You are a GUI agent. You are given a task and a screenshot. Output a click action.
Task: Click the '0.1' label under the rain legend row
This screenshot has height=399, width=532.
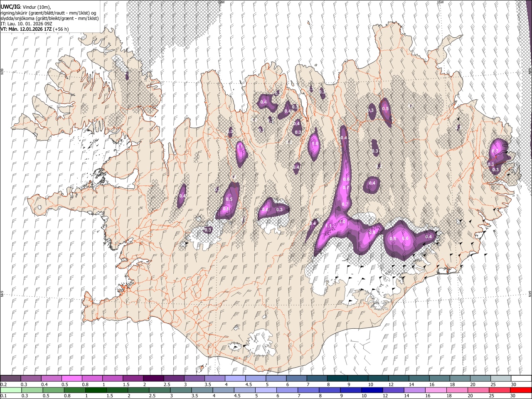[3, 396]
